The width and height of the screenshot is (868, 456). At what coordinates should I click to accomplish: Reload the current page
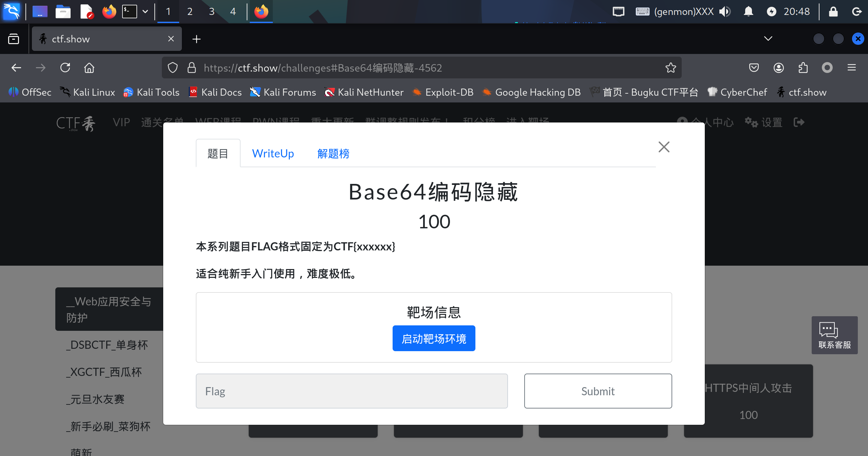[65, 68]
